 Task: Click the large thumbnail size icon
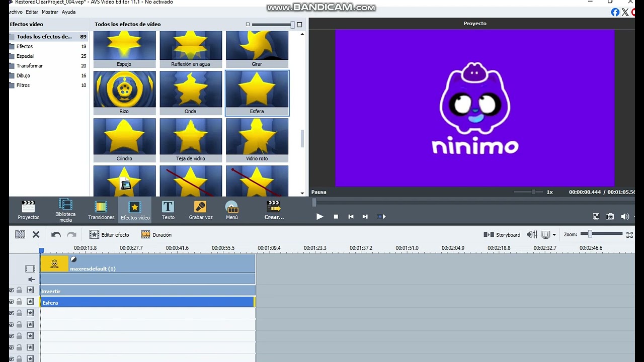[300, 25]
